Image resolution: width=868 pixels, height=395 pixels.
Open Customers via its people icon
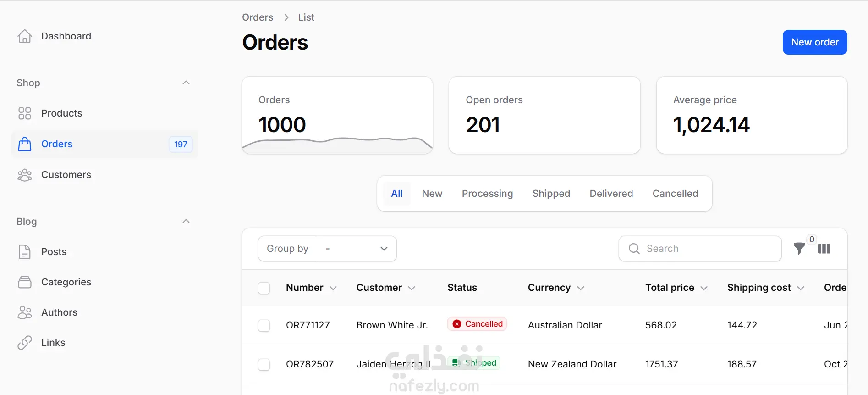(25, 175)
